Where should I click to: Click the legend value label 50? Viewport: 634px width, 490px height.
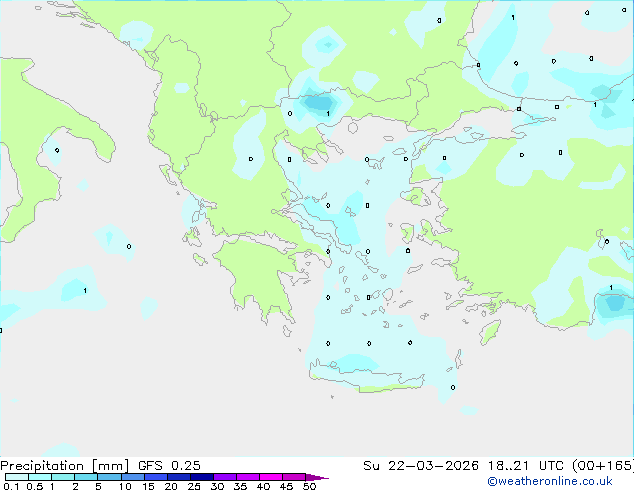(309, 486)
